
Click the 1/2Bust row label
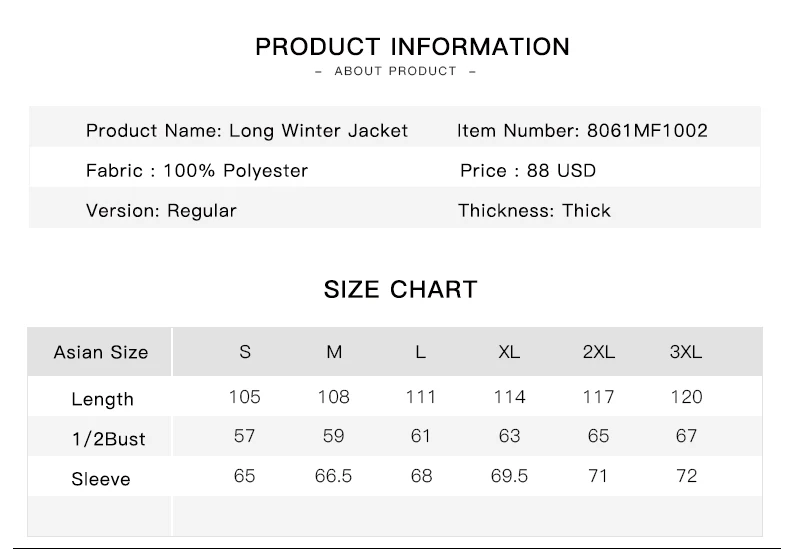coord(108,439)
